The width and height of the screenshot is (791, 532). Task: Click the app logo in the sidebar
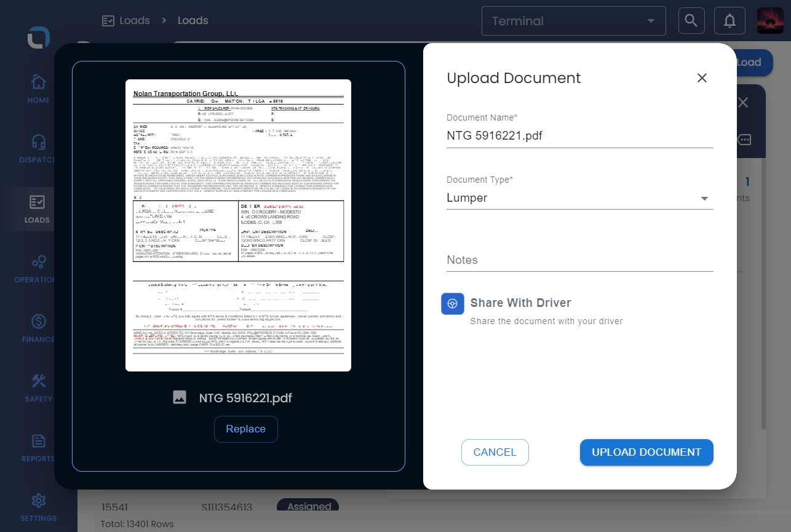(38, 38)
